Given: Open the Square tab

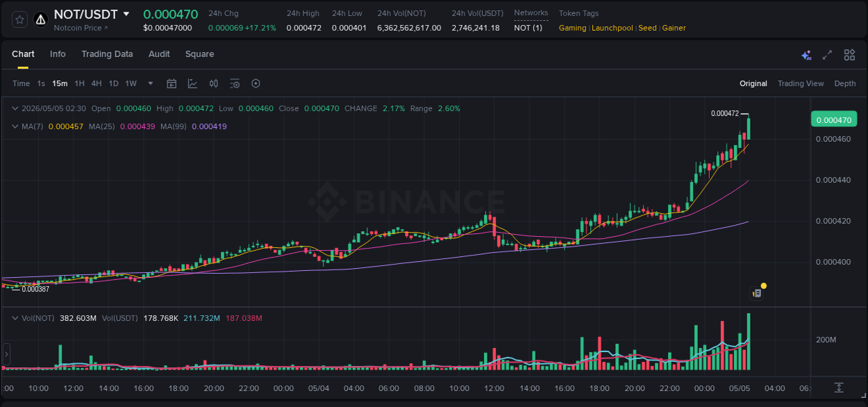Looking at the screenshot, I should (x=199, y=54).
